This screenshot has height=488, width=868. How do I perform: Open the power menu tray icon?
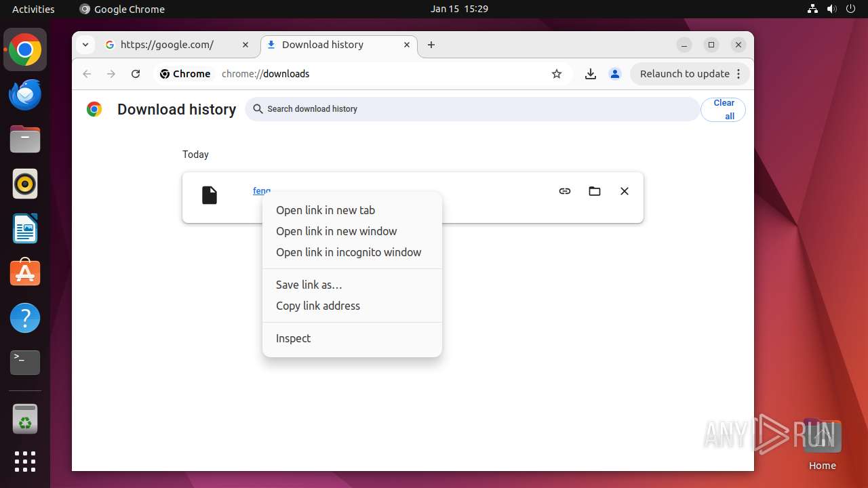[851, 9]
